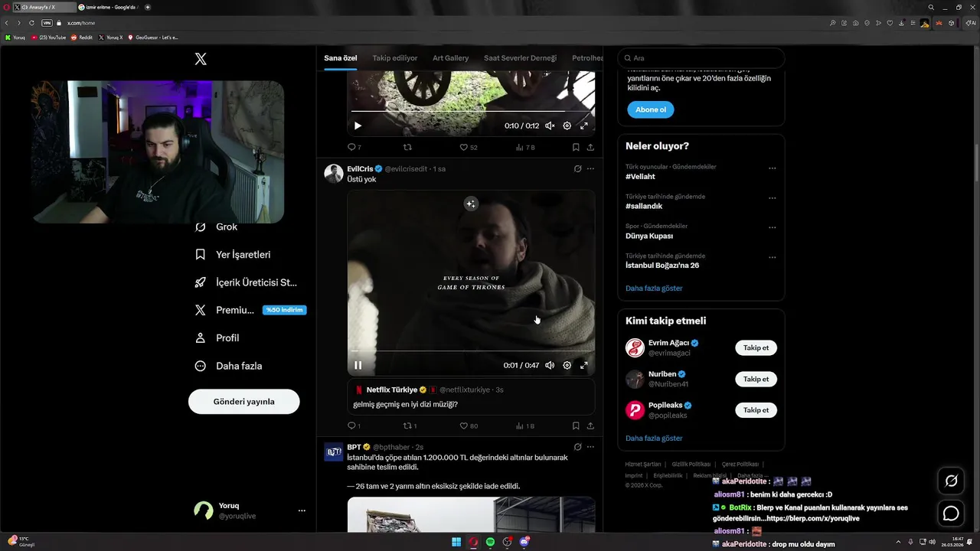
Task: Switch to Takip ediliyor tab
Action: tap(395, 58)
